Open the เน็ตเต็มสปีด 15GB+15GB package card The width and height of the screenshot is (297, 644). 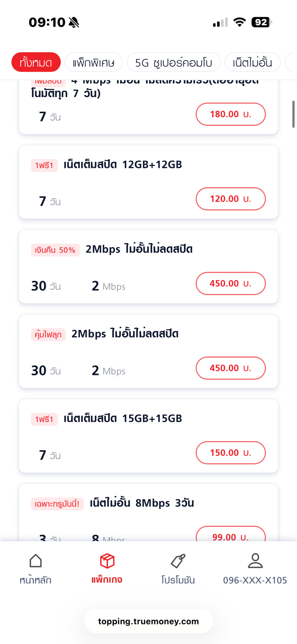[123, 418]
